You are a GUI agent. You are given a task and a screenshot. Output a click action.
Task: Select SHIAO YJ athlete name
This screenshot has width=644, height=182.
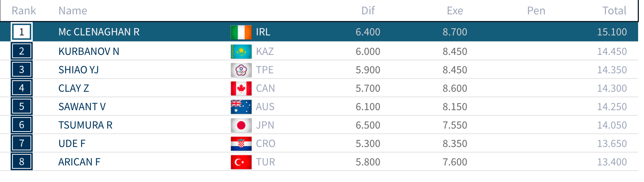[x=79, y=70]
